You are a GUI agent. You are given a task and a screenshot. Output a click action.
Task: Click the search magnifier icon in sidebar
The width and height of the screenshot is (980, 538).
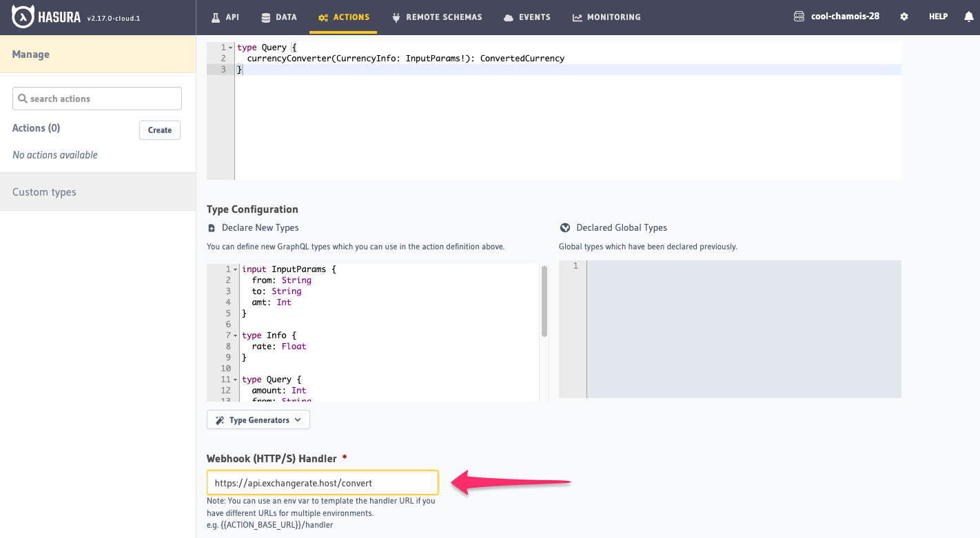click(23, 99)
